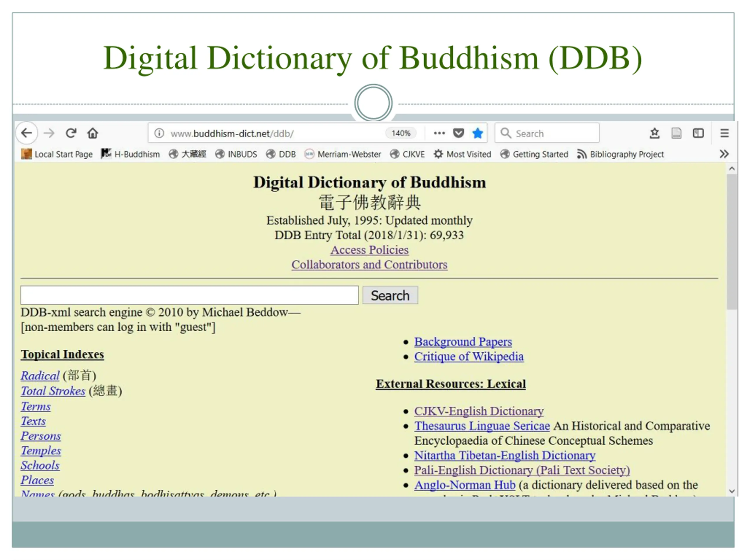Screen dimensions: 747x560
Task: Reload the page with the refresh icon
Action: point(71,133)
